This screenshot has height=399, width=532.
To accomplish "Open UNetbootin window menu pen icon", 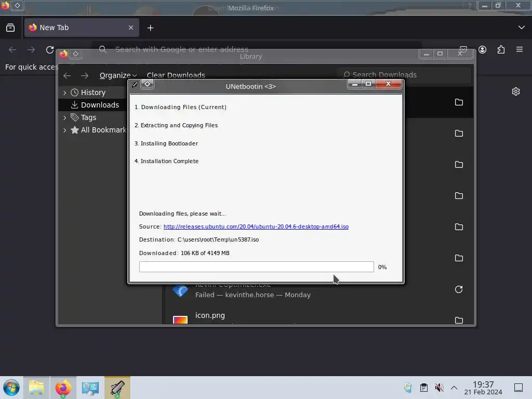I will 135,84.
